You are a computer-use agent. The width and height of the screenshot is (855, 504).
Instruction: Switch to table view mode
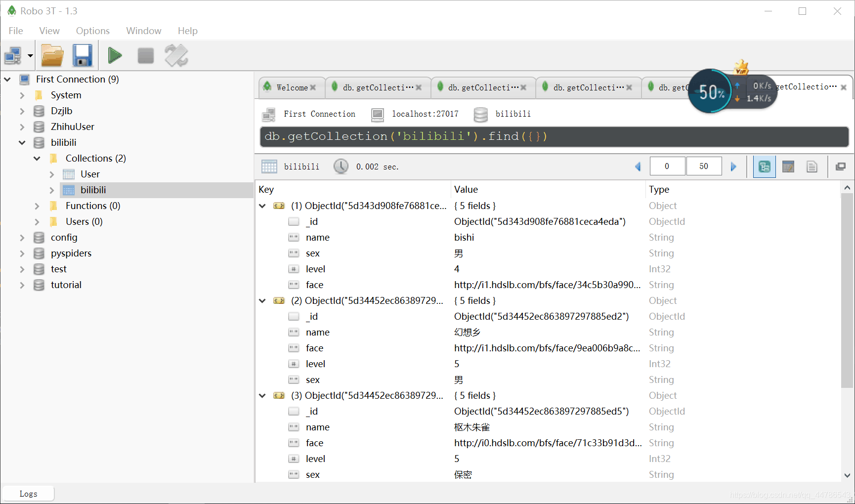[x=788, y=167]
